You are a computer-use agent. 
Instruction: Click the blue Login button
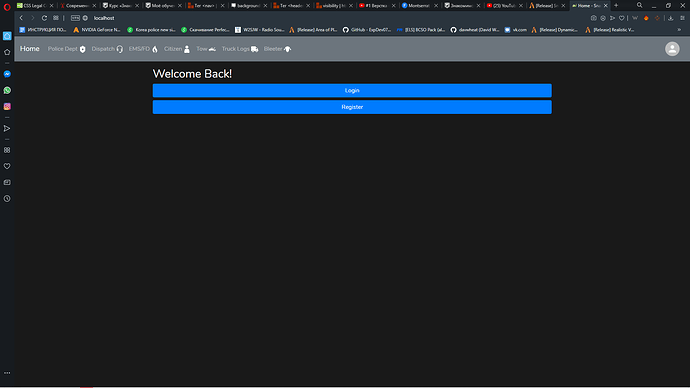click(x=352, y=90)
